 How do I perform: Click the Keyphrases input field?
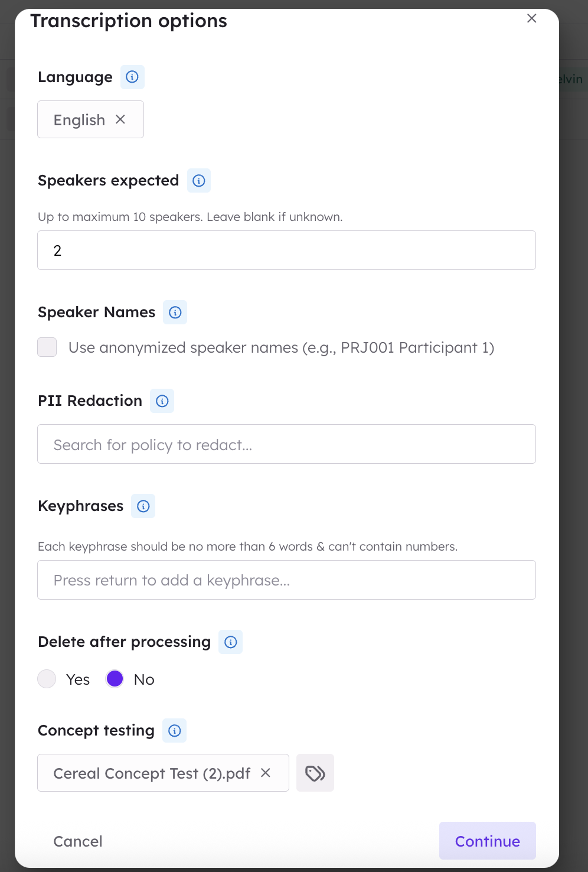click(x=286, y=580)
